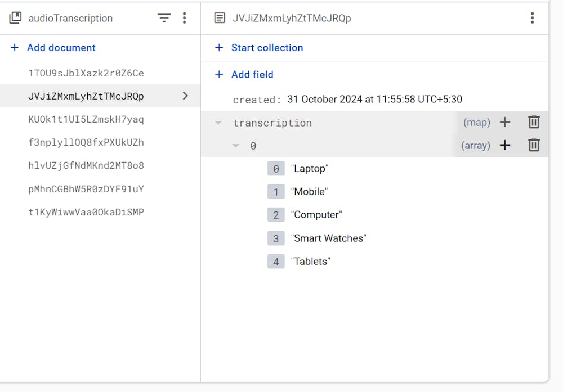Add a field inside transcription map
Screen dimensions: 563x392
[x=505, y=122]
